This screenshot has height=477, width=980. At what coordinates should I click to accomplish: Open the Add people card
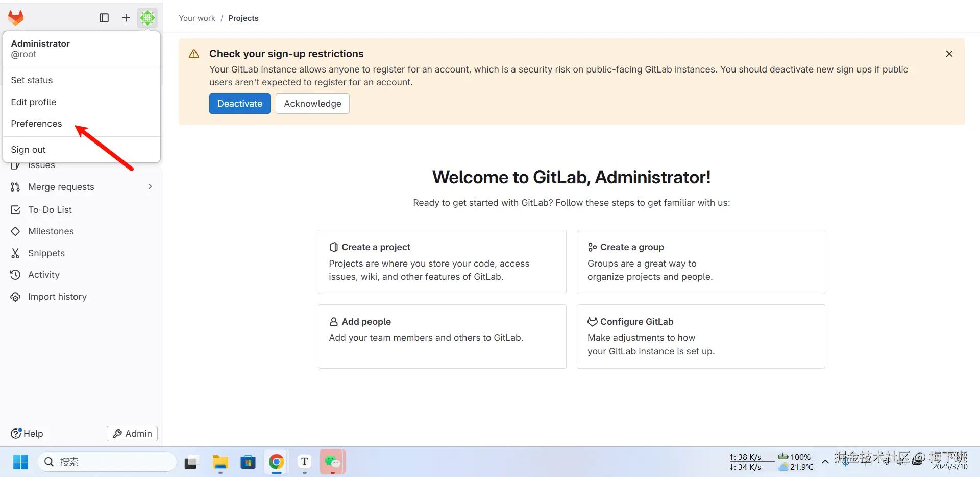(x=442, y=337)
